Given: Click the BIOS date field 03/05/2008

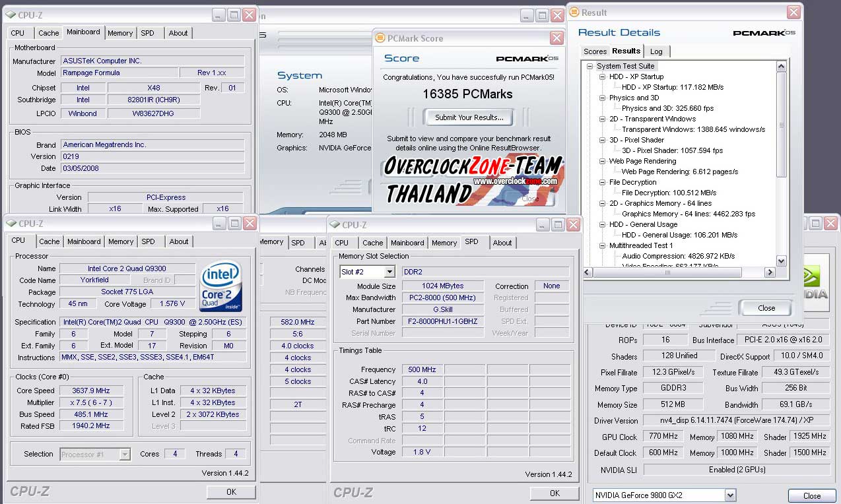Looking at the screenshot, I should tap(152, 168).
